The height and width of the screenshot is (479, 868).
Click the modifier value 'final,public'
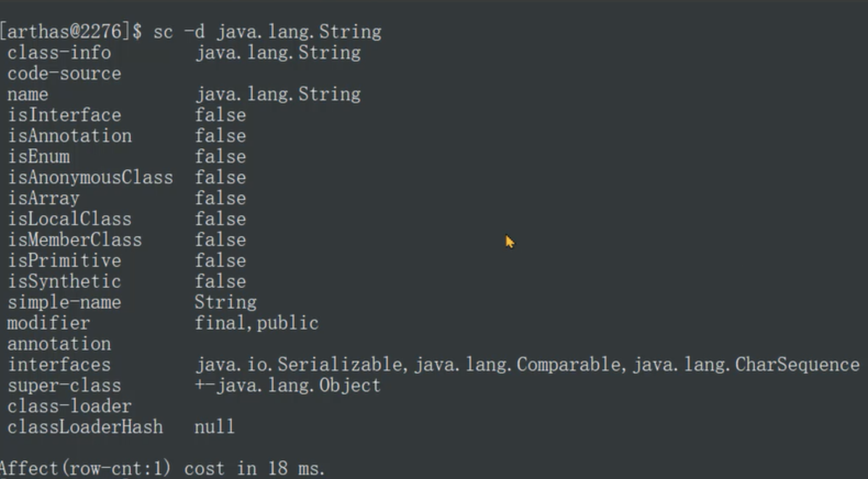click(257, 323)
